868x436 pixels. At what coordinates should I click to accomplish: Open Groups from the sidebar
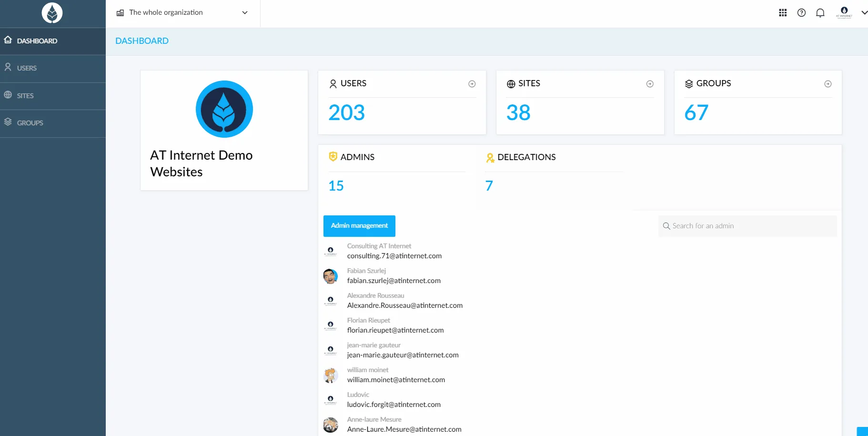[x=30, y=123]
